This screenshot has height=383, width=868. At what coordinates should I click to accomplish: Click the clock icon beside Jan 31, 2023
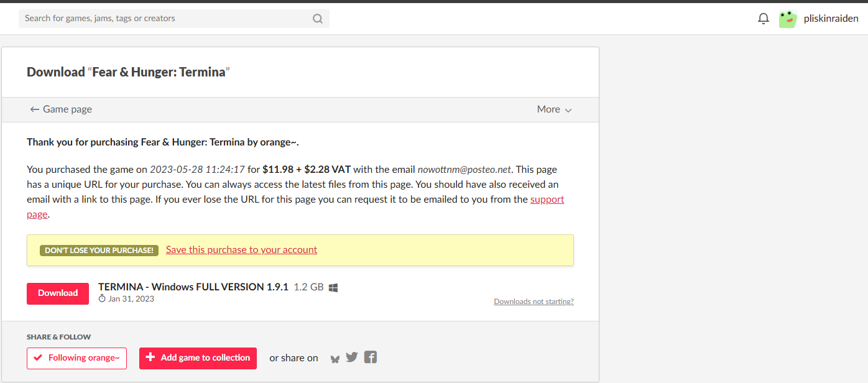[102, 298]
